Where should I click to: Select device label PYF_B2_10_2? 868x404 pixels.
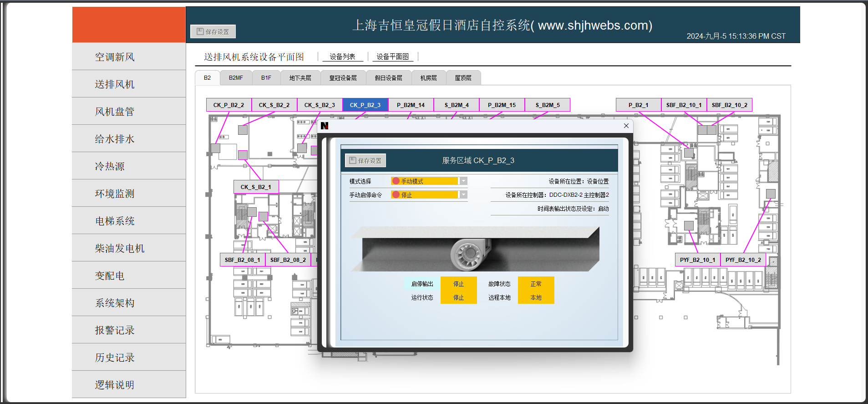pos(743,260)
